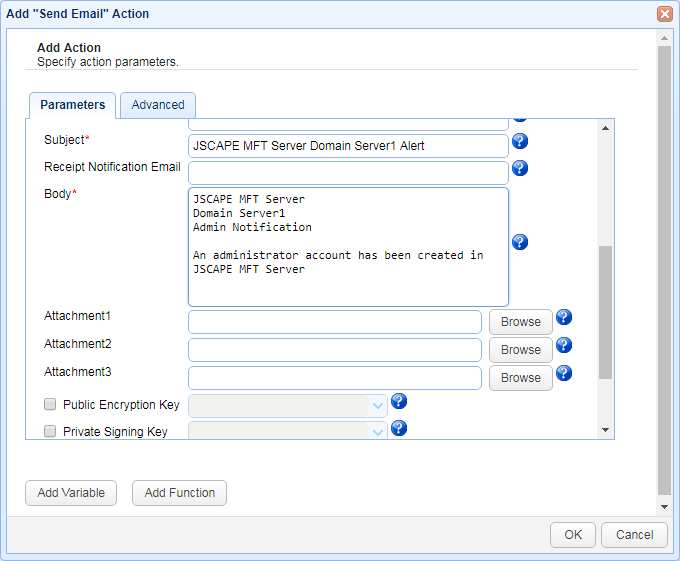The image size is (680, 561).
Task: Expand the Public Encryption Key dropdown
Action: tap(378, 405)
